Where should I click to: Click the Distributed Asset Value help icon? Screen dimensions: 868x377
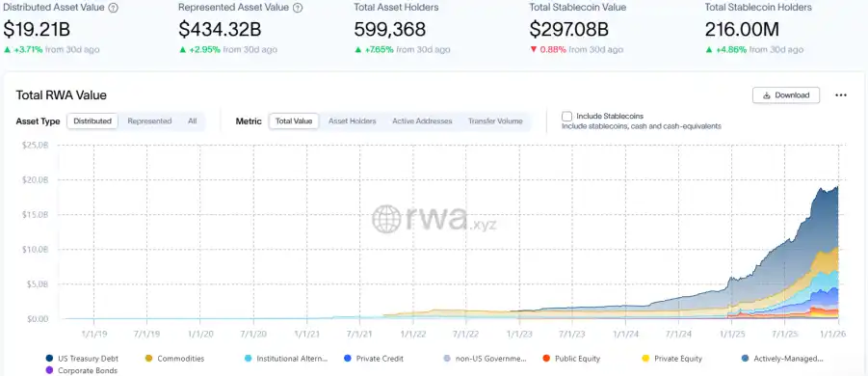[114, 8]
